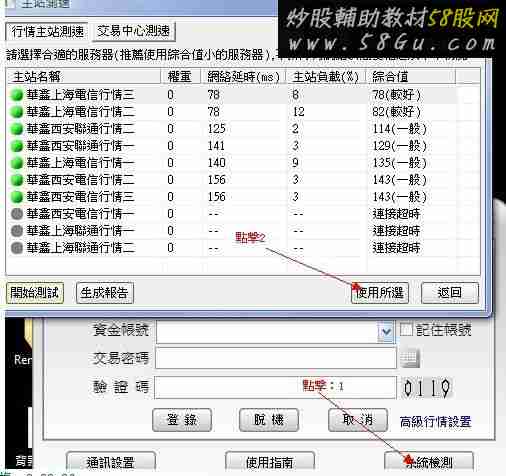The width and height of the screenshot is (506, 476).
Task: Click gray status icon of 華鑫西安電信行情一
Action: click(x=16, y=214)
